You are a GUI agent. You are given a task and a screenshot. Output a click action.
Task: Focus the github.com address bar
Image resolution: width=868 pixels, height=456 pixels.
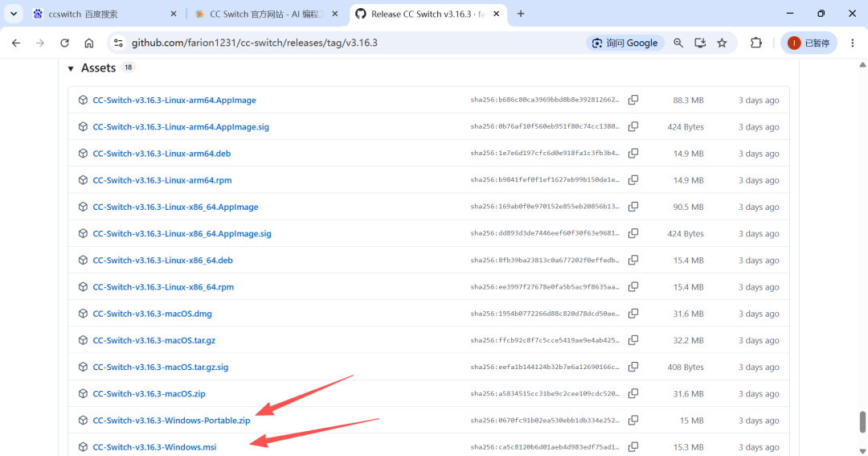coord(255,43)
